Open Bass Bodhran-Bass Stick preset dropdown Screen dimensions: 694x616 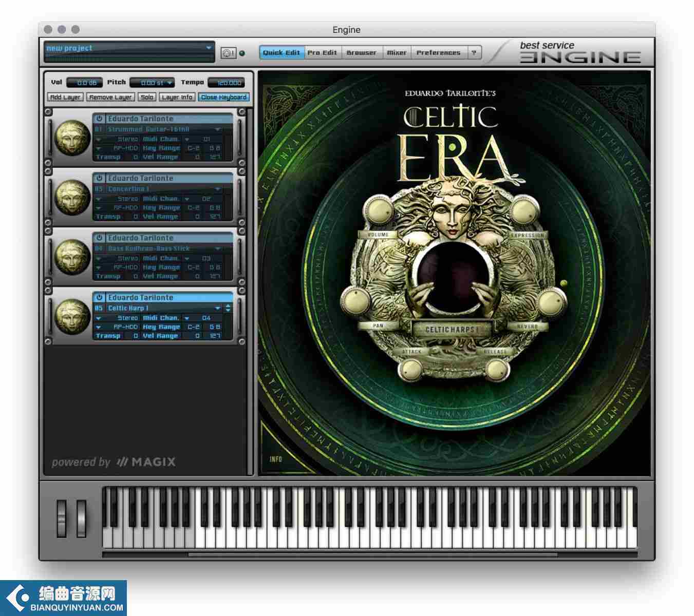pos(218,248)
